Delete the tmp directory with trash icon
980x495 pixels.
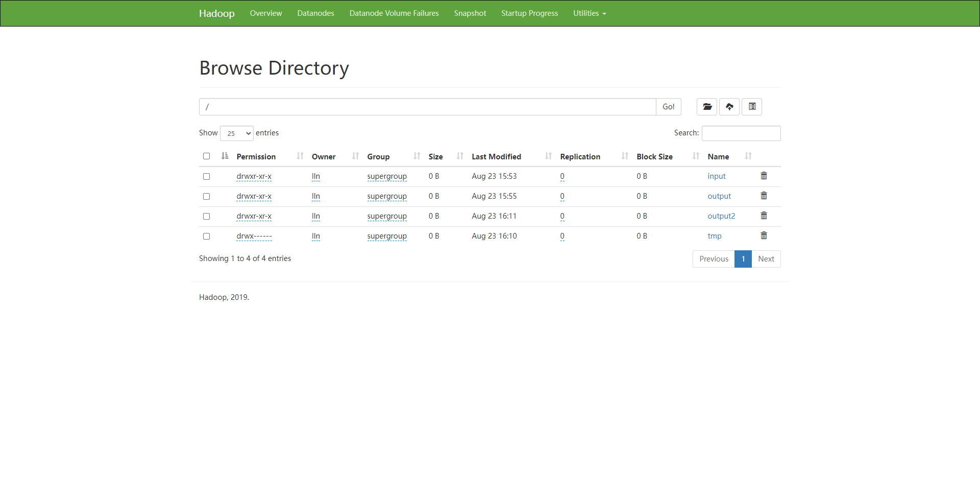coord(764,235)
